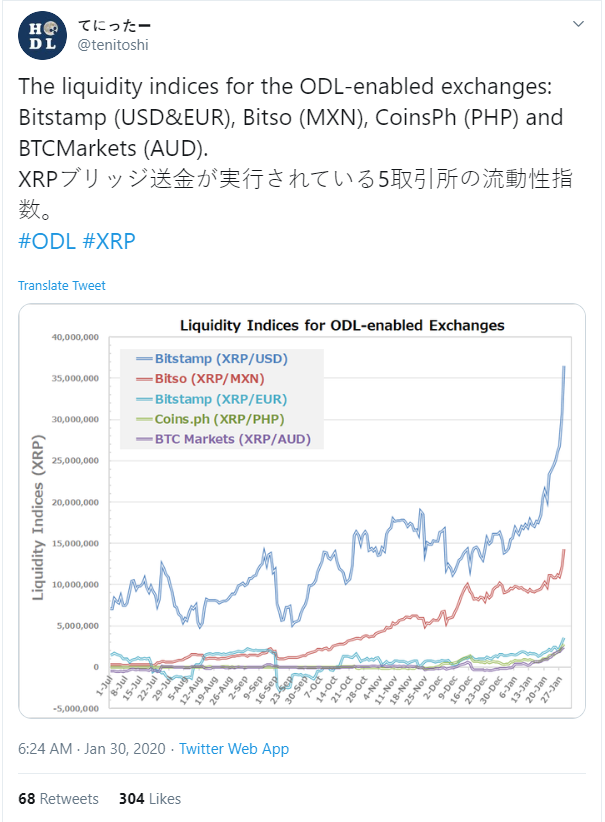
Task: Expand the tweet options chevron
Action: pos(578,24)
